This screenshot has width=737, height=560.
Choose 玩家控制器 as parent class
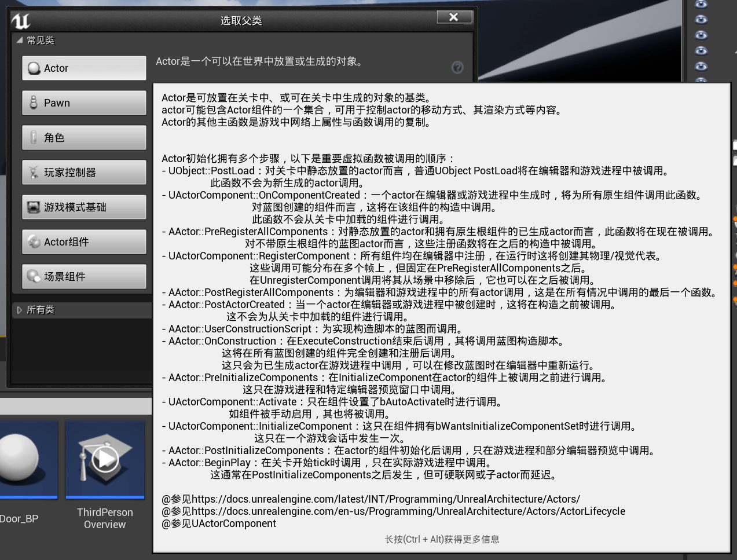[x=84, y=173]
